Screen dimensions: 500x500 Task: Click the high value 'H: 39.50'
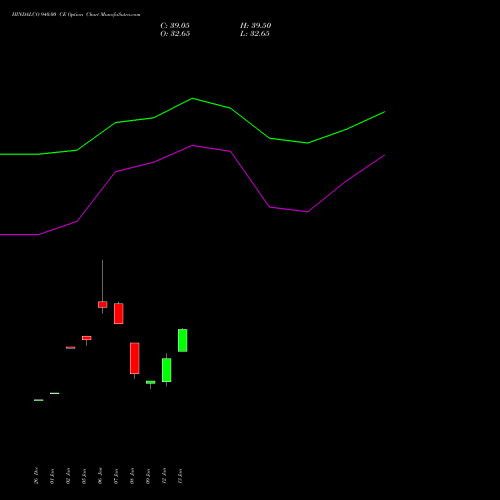[255, 26]
